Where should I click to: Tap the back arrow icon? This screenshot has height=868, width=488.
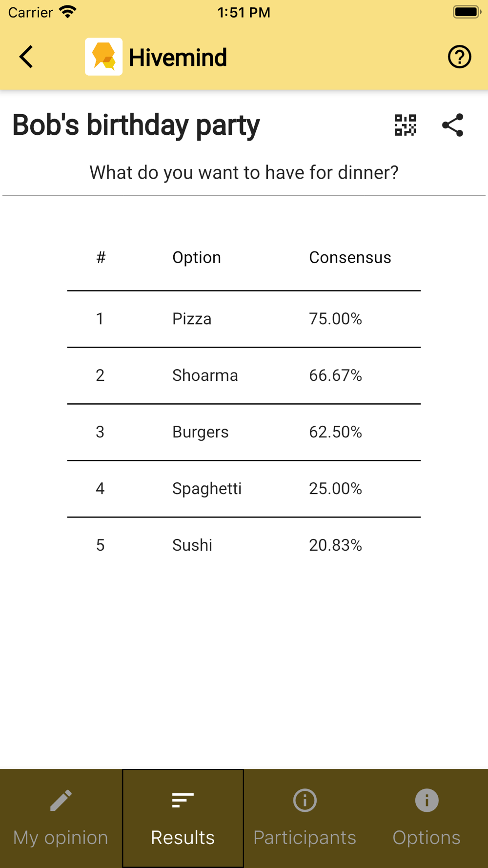click(x=26, y=57)
